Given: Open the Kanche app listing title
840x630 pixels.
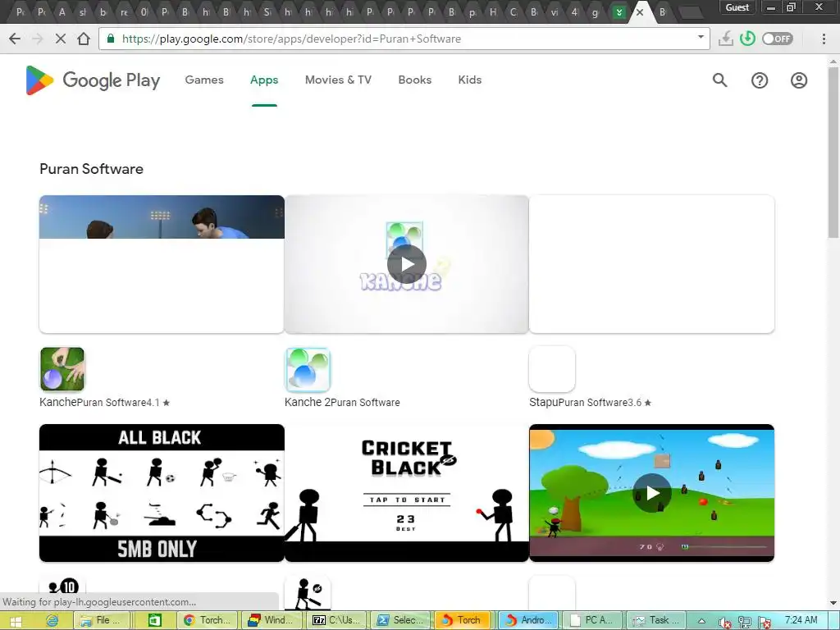Looking at the screenshot, I should (x=58, y=402).
